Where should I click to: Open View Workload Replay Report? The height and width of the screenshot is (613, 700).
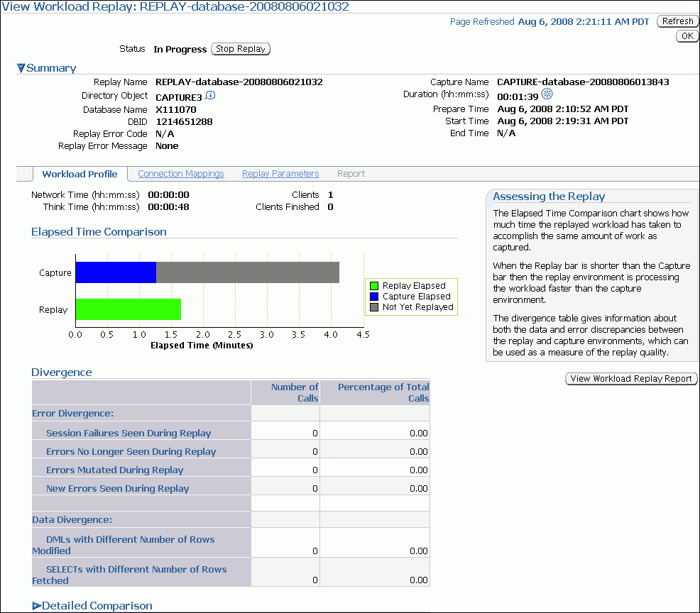(x=631, y=379)
